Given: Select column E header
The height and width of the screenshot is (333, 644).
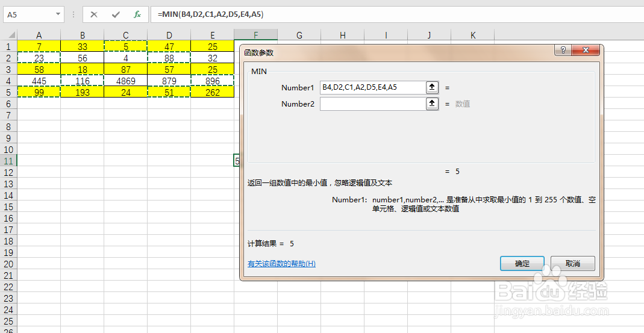Looking at the screenshot, I should pyautogui.click(x=212, y=36).
